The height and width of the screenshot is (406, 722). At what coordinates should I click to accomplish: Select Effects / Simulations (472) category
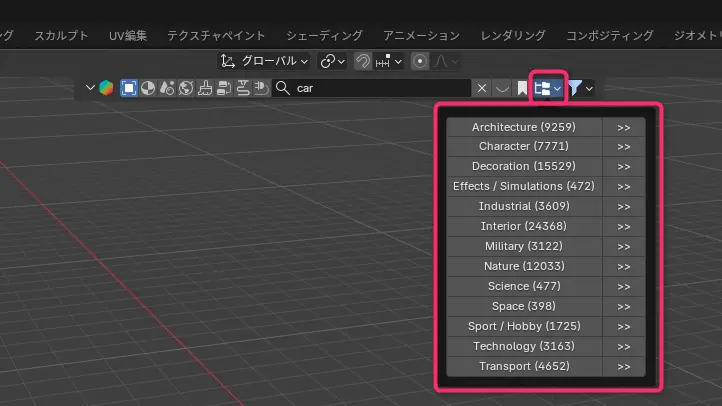[x=524, y=186]
